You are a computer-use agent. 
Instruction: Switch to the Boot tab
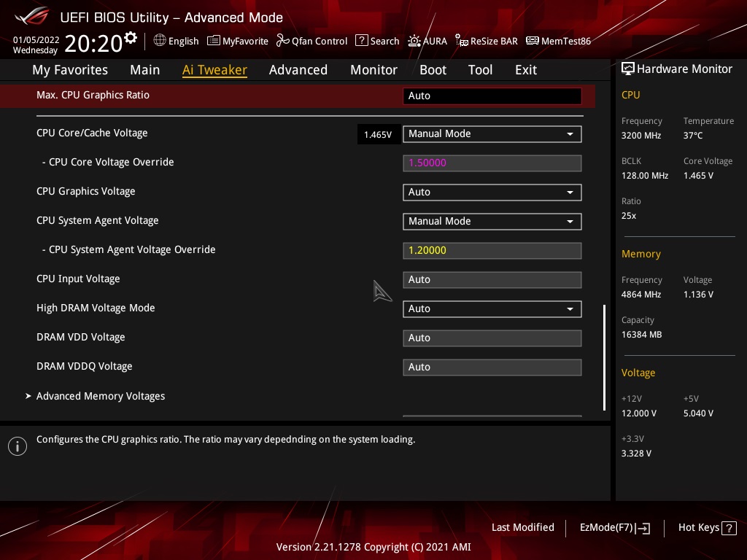click(x=433, y=69)
